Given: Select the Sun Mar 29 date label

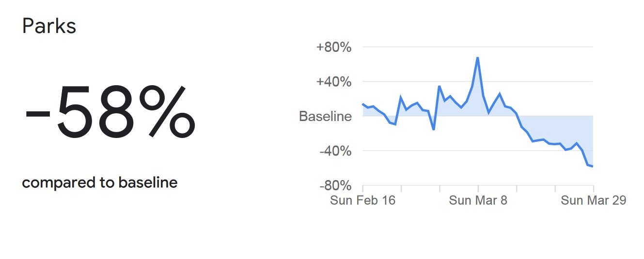Looking at the screenshot, I should pyautogui.click(x=593, y=200).
